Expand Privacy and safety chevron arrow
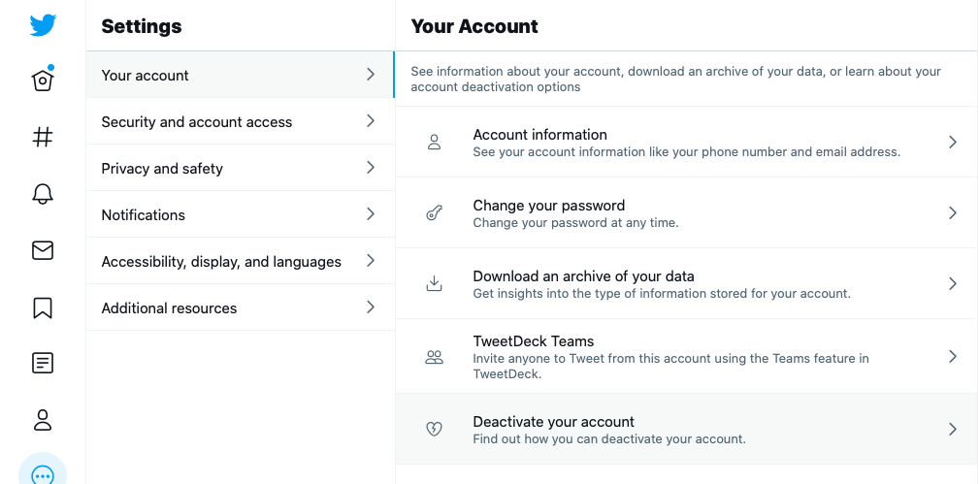This screenshot has width=980, height=484. [371, 168]
